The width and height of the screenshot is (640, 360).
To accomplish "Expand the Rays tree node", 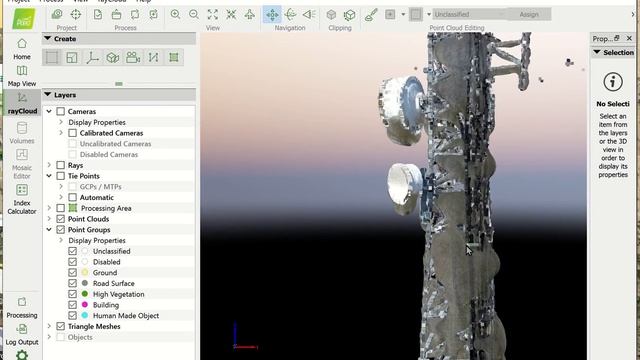I will (x=49, y=165).
